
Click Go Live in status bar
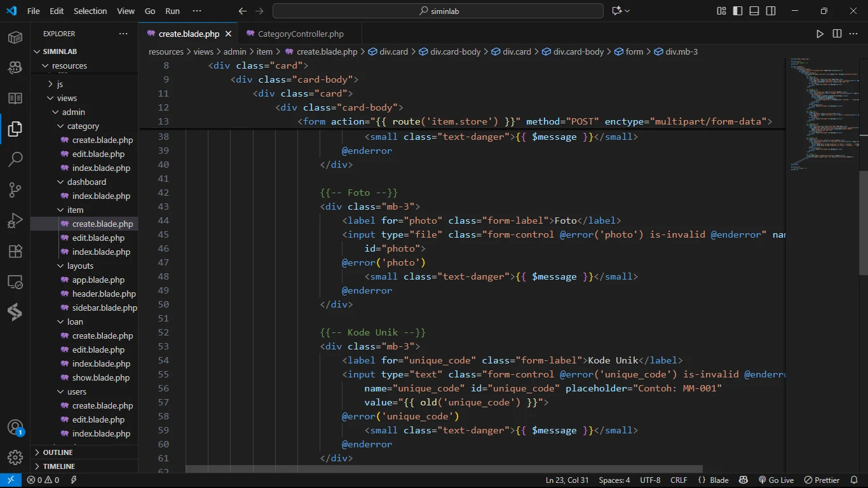776,480
